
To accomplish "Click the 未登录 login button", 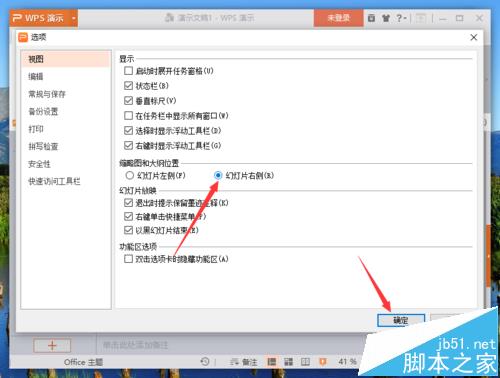I will (338, 18).
